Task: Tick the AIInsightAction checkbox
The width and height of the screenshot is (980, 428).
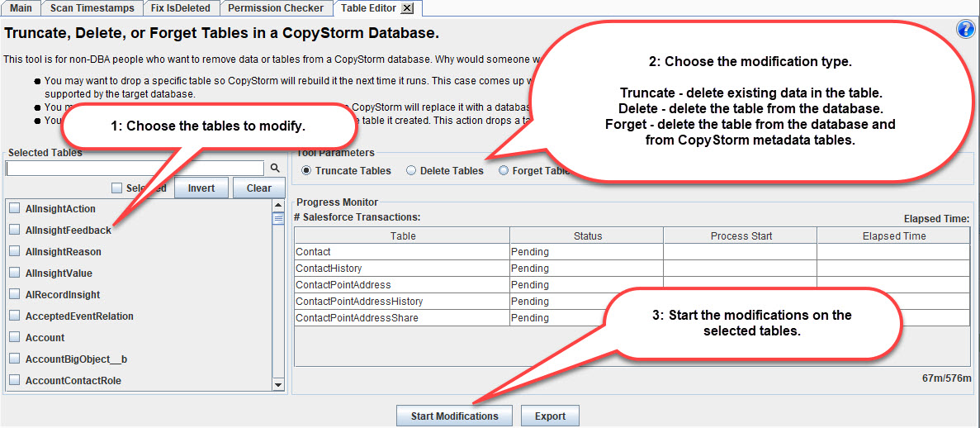Action: (14, 209)
